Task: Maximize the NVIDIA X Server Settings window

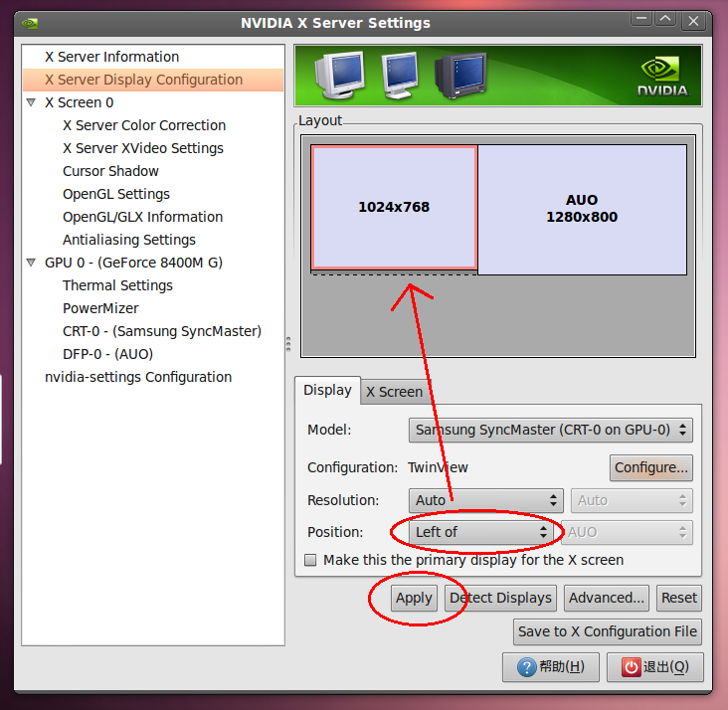Action: tap(665, 19)
